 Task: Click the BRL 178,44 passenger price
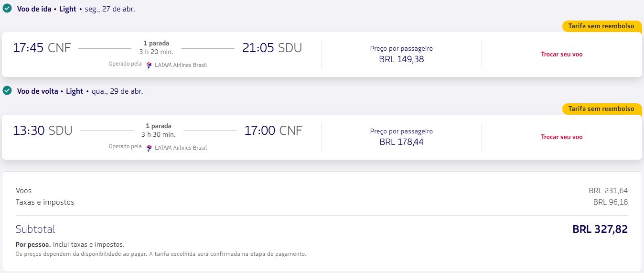401,142
